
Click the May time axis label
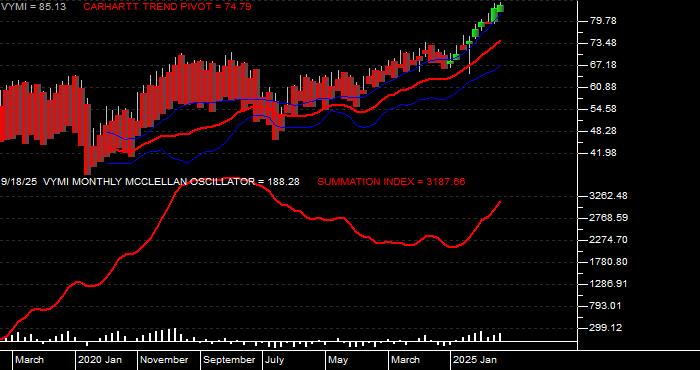(338, 360)
